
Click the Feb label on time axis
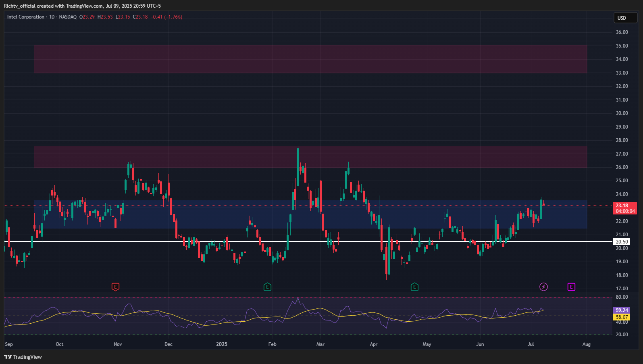(x=273, y=344)
